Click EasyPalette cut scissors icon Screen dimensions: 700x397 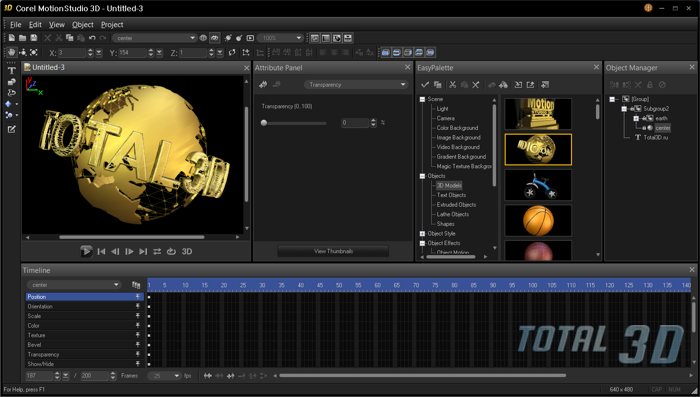[x=453, y=84]
